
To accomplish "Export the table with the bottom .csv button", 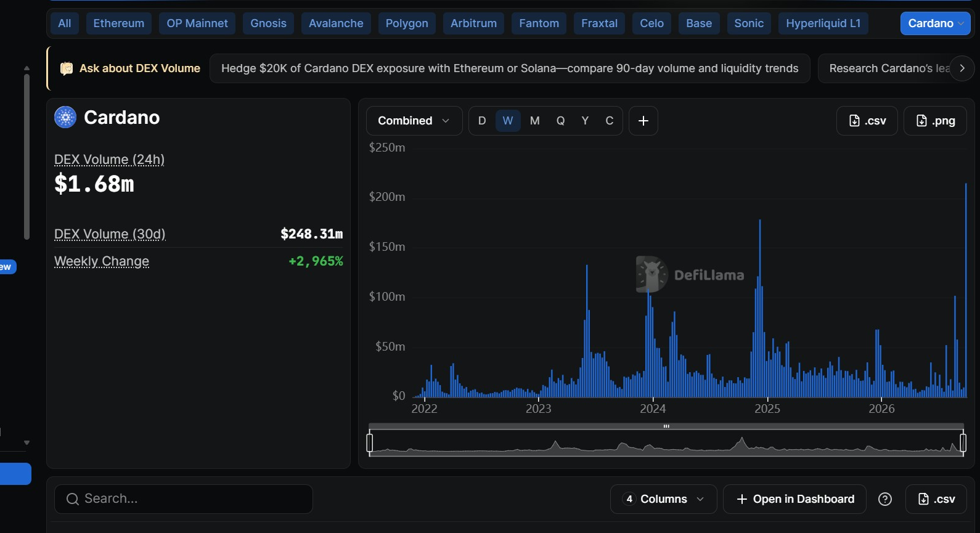I will 936,499.
